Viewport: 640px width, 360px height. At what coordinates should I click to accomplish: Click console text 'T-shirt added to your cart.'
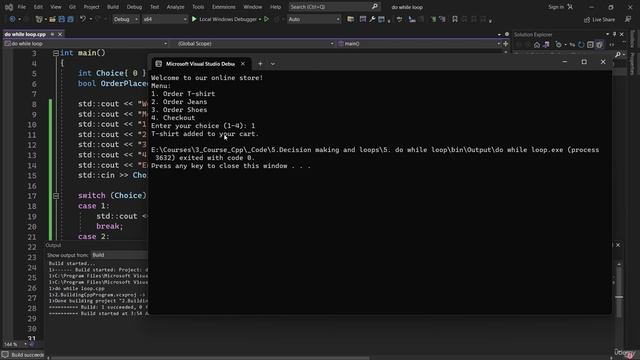(205, 134)
